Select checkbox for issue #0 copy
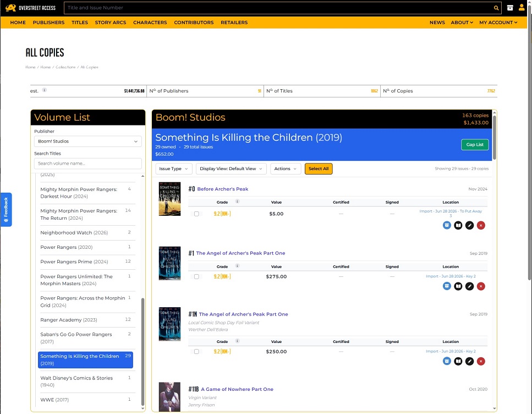532x414 pixels. tap(196, 214)
